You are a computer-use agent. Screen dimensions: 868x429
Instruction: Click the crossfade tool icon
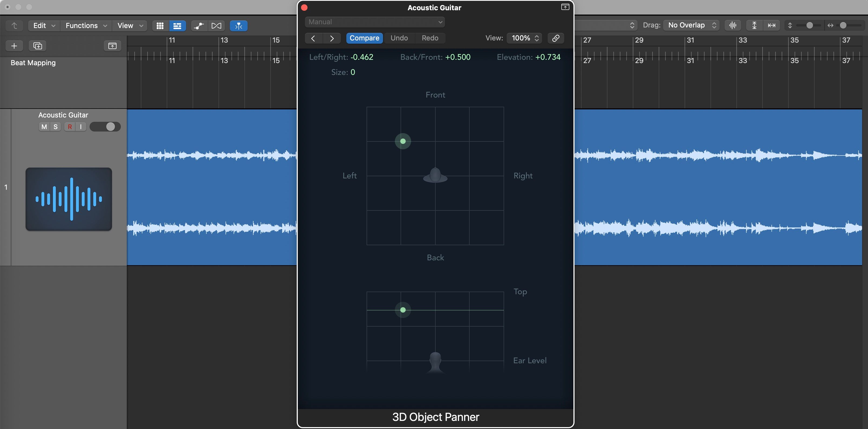point(217,26)
